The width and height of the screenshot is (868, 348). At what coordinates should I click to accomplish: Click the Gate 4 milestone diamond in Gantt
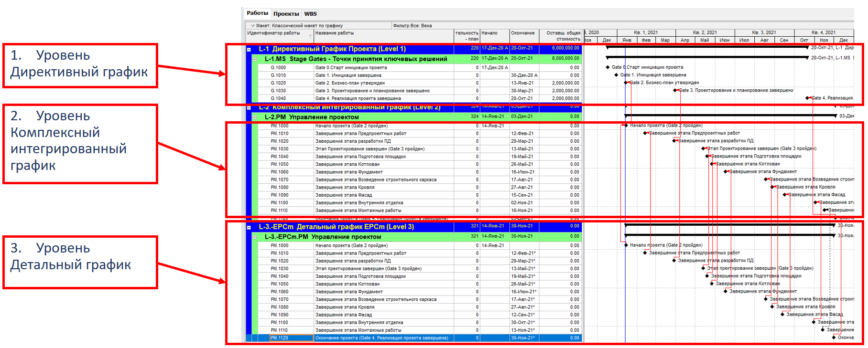(x=808, y=98)
